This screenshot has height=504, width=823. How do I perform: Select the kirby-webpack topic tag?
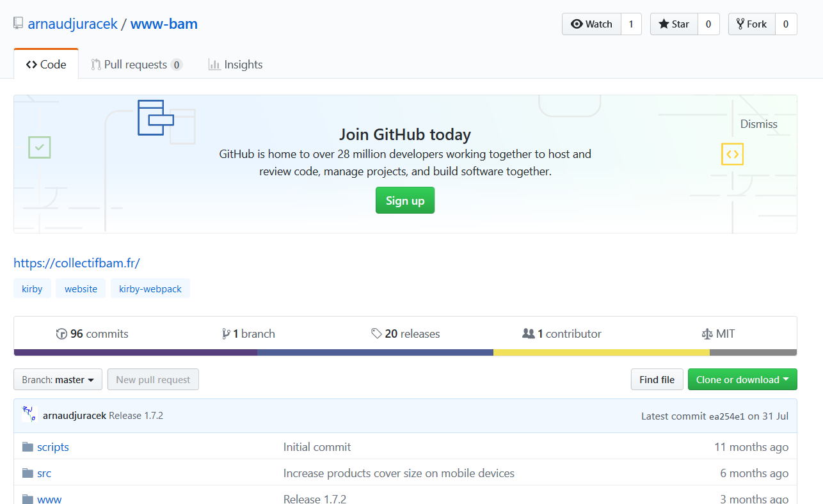pyautogui.click(x=150, y=288)
